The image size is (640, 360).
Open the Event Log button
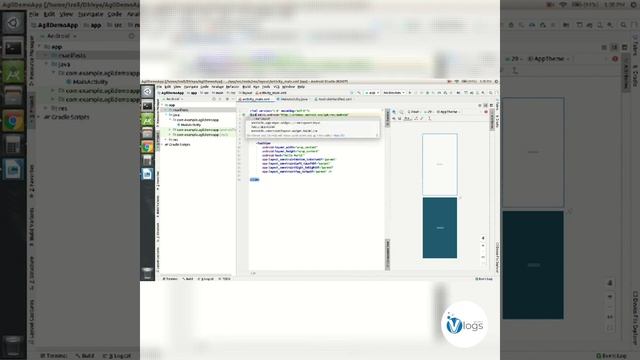coord(484,279)
